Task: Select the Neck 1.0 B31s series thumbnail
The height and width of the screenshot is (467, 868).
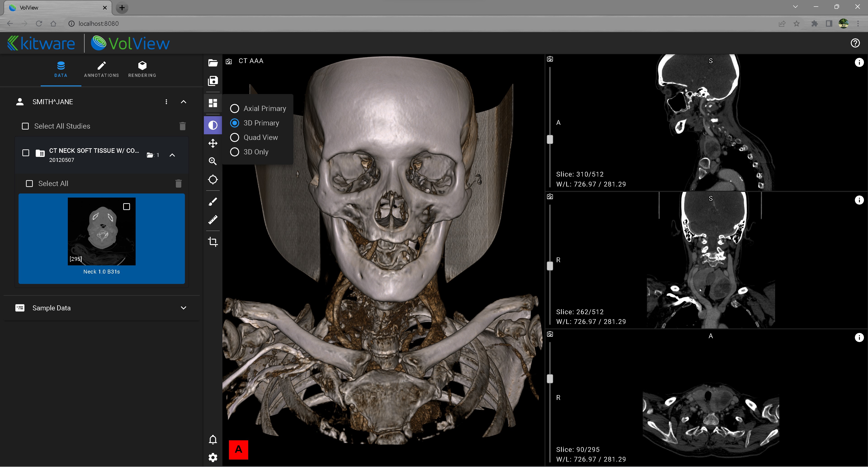Action: (102, 238)
